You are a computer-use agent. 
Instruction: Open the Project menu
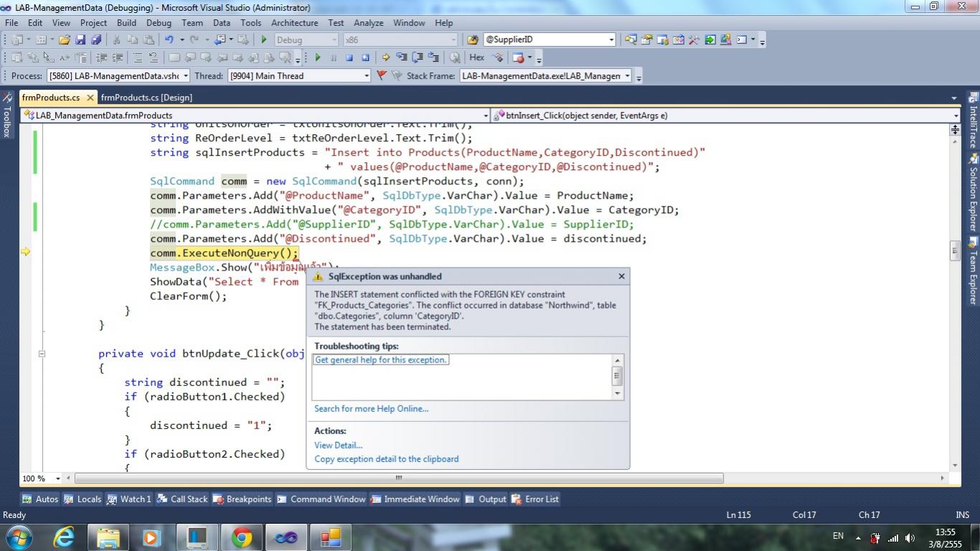(93, 23)
